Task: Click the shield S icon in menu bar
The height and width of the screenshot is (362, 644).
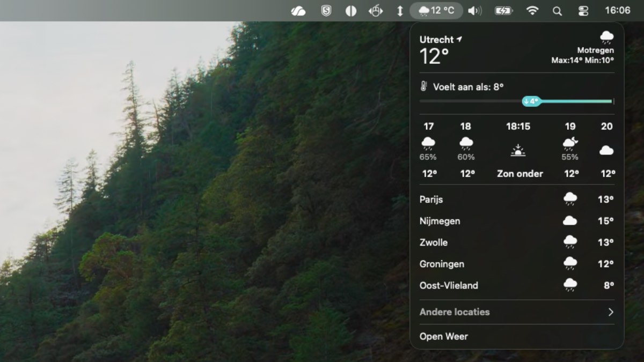Action: (x=326, y=11)
